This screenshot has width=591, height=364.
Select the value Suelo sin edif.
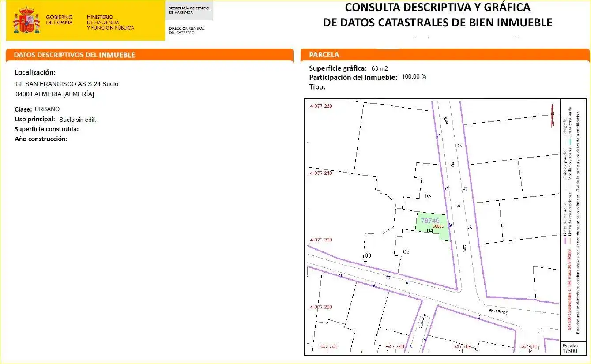pos(78,120)
